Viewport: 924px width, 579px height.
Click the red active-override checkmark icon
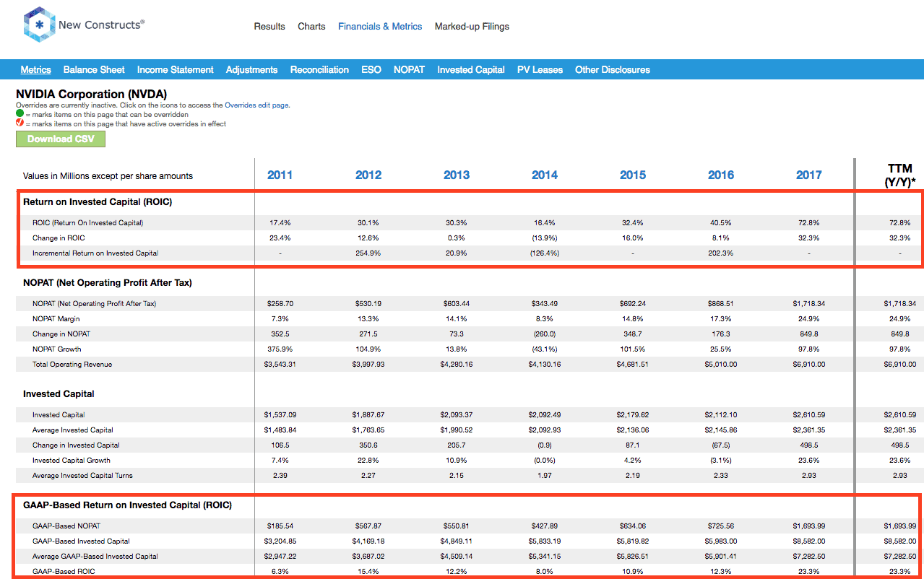click(20, 123)
